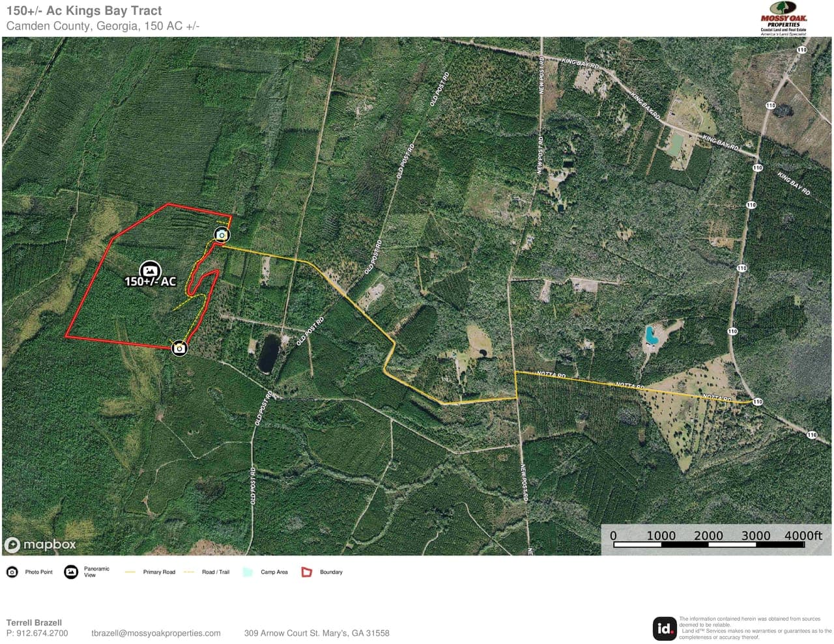Click the Mossy Oak Properties logo

[783, 24]
